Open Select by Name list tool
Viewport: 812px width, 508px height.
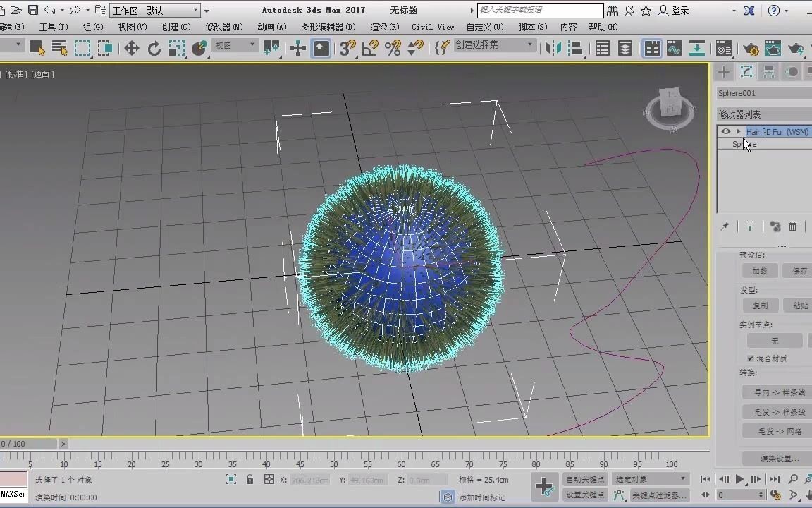point(59,48)
